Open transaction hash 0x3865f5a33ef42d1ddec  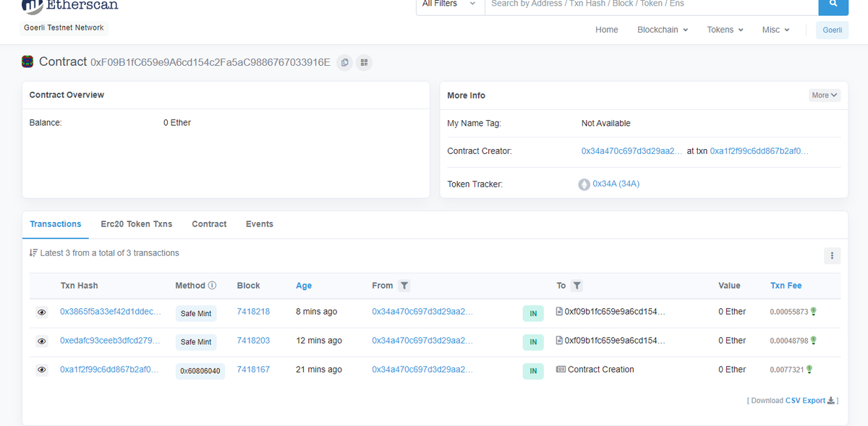(111, 312)
